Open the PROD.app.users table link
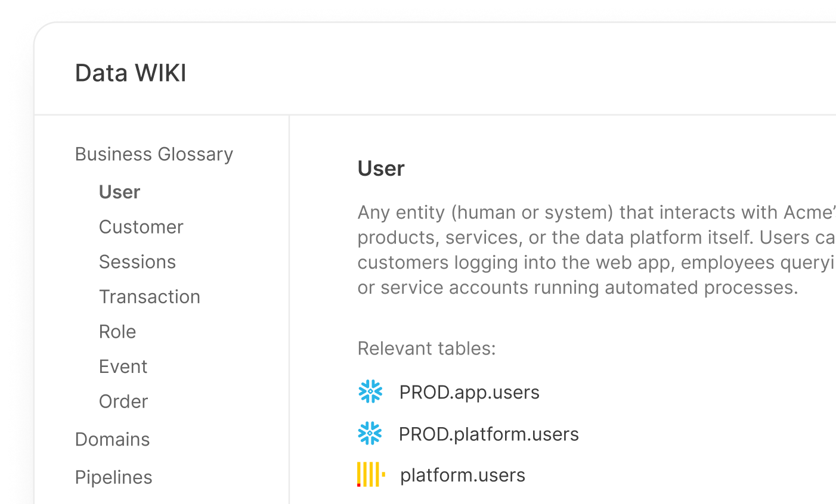Image resolution: width=836 pixels, height=504 pixels. point(469,393)
